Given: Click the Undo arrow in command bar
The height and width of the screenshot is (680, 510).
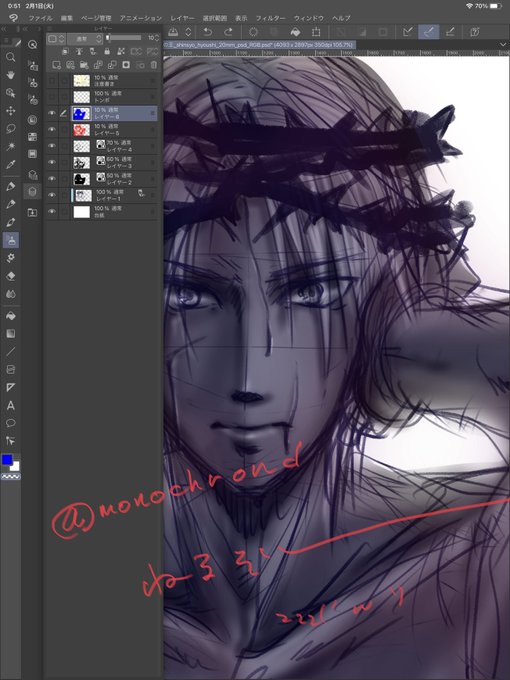Looking at the screenshot, I should 207,32.
